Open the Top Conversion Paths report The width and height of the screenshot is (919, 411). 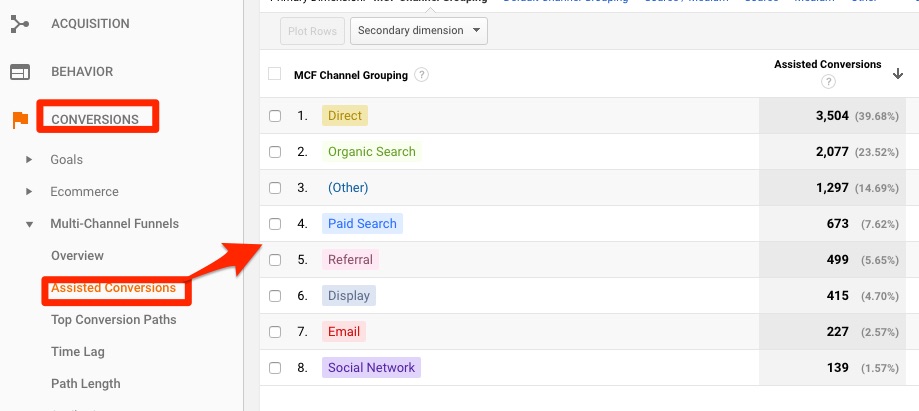click(114, 320)
